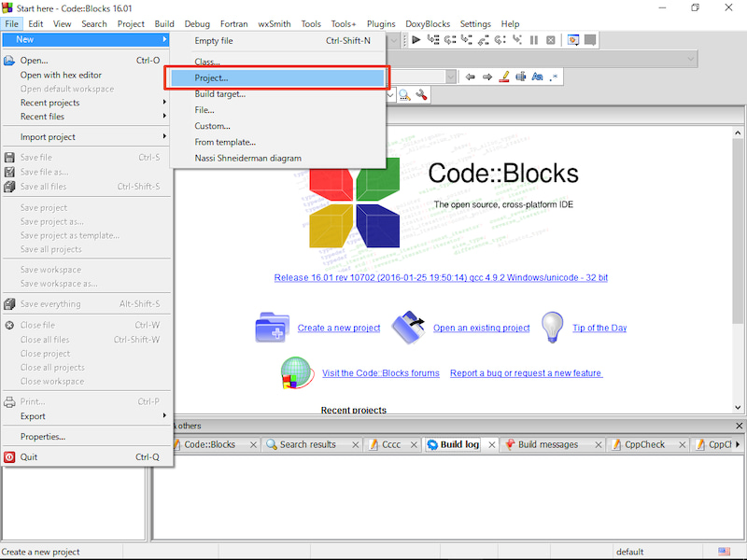
Task: Click the Tip of the Day lightbulb icon
Action: tap(553, 328)
